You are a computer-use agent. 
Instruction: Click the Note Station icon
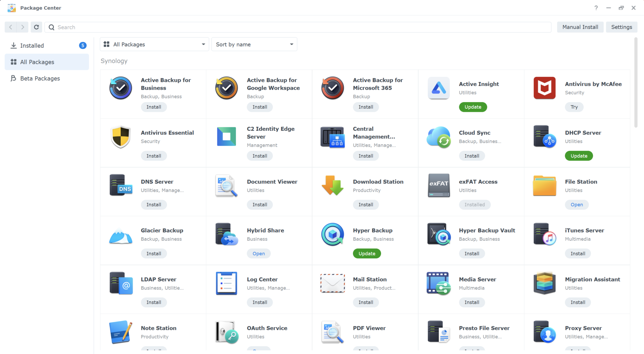[x=120, y=332]
